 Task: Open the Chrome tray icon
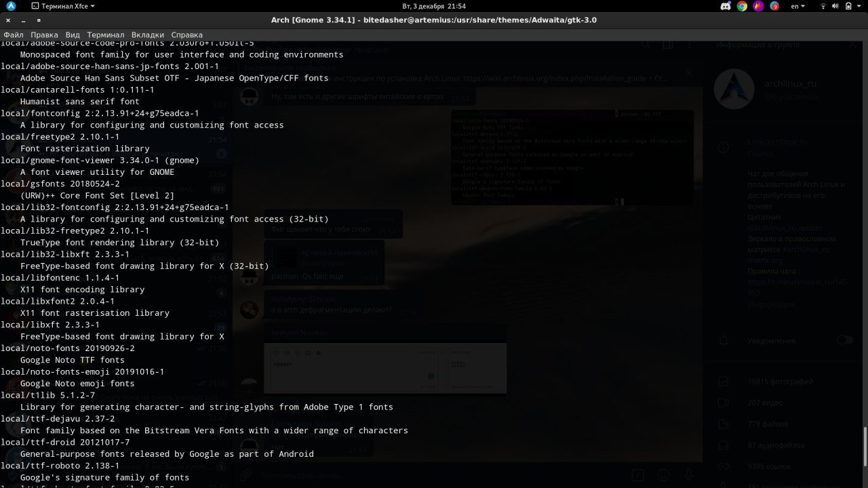(742, 6)
